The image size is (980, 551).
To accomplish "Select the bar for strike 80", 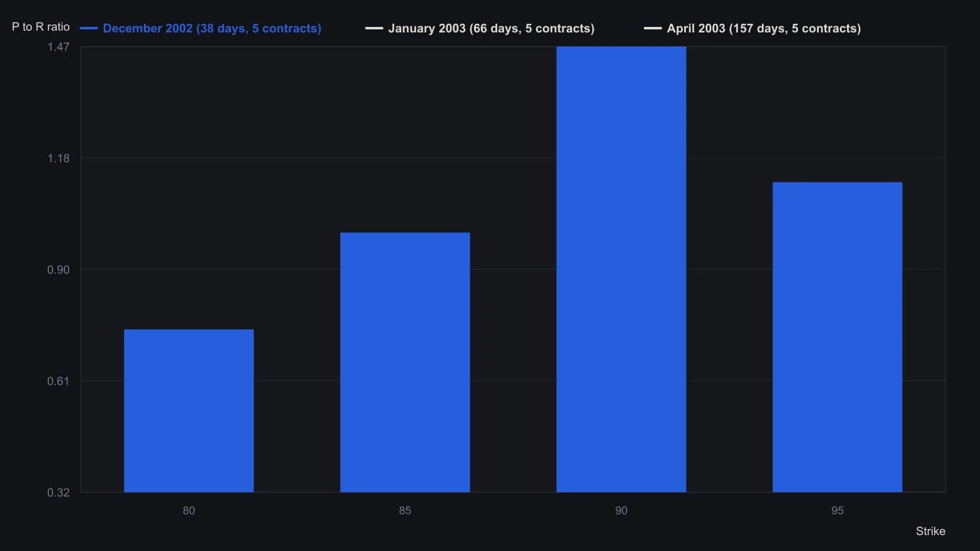I will 189,411.
